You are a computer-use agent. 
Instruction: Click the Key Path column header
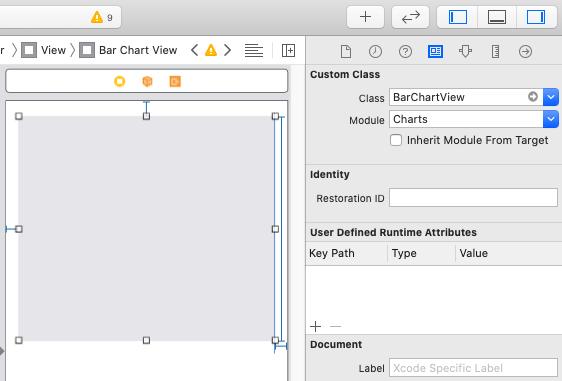point(332,253)
